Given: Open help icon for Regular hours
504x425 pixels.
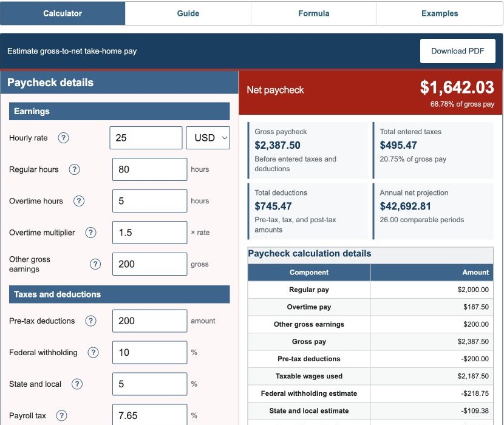Looking at the screenshot, I should [74, 169].
